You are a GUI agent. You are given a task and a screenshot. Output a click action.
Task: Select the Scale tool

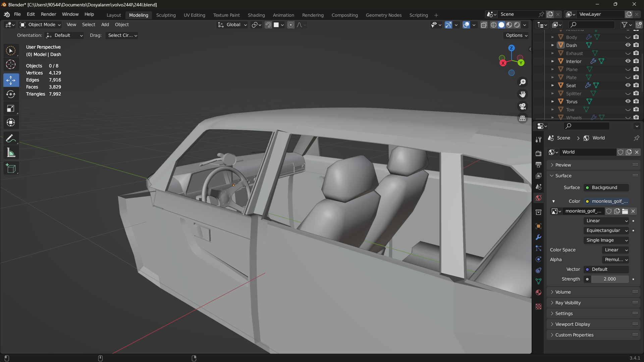click(x=11, y=108)
